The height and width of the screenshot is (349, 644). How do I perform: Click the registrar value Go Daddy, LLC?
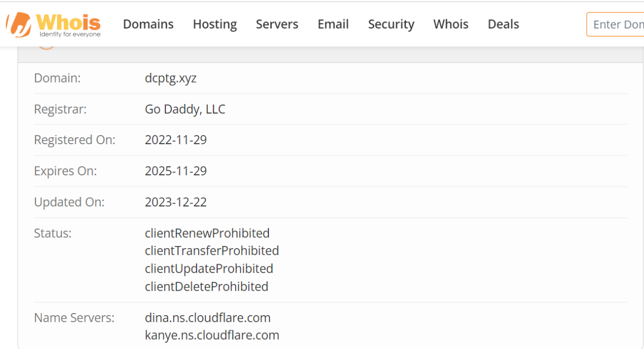click(185, 109)
